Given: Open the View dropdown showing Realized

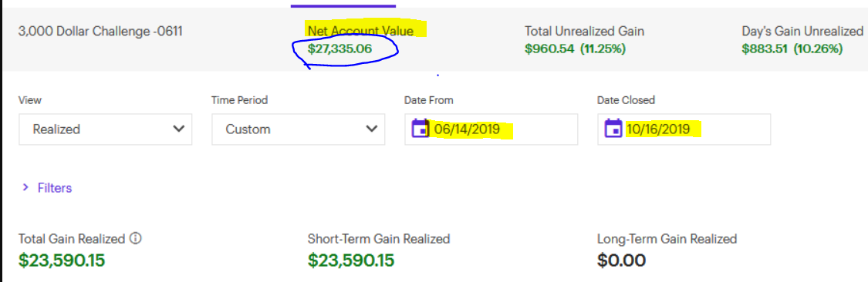Looking at the screenshot, I should [x=105, y=129].
